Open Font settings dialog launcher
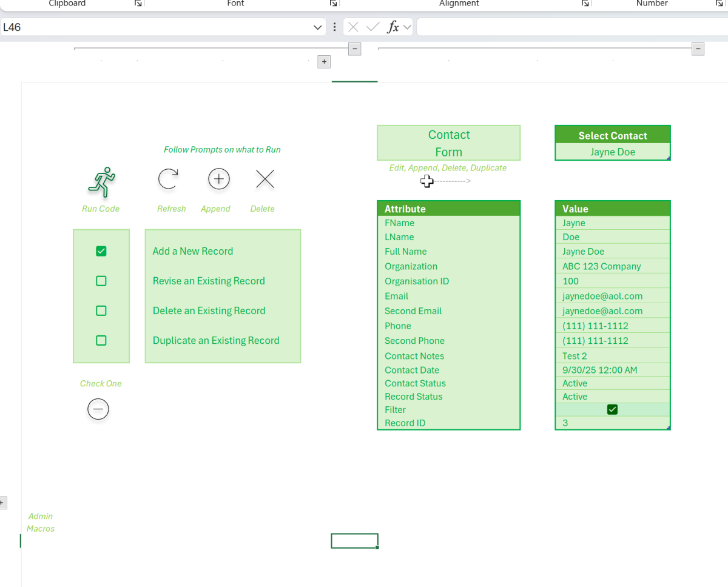728x587 pixels. pos(333,3)
